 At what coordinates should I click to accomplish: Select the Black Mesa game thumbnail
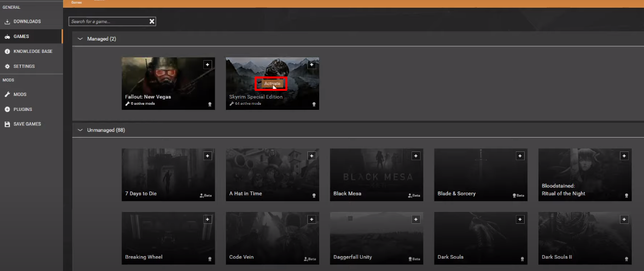click(x=377, y=175)
